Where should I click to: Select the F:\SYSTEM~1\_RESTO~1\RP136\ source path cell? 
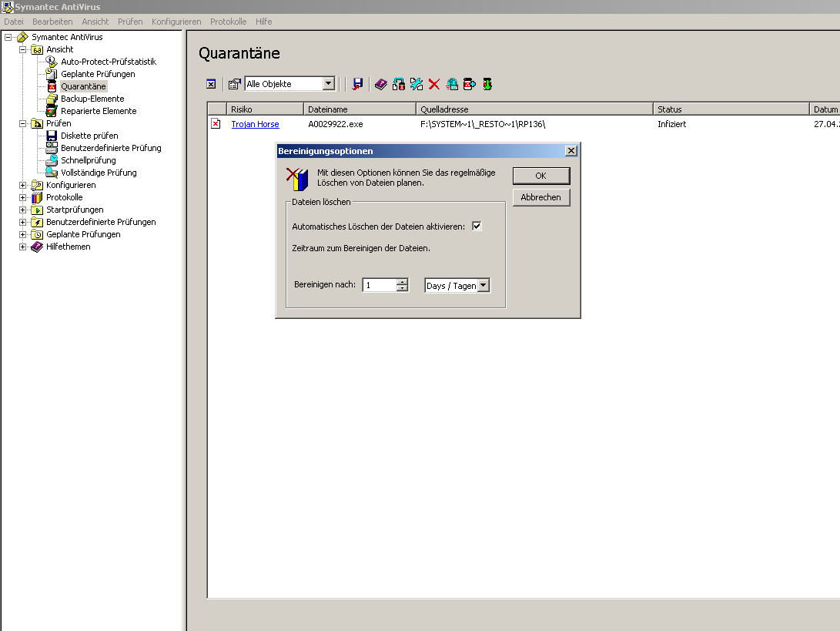(x=483, y=124)
